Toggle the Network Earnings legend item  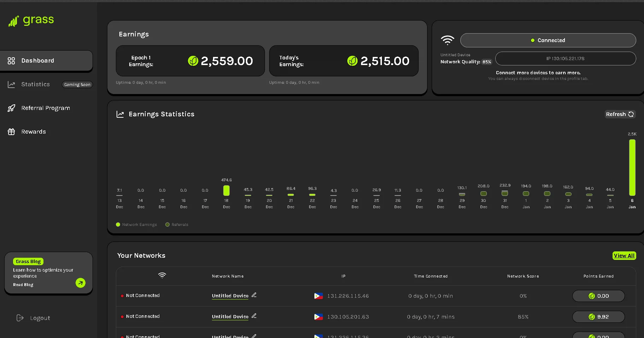[136, 225]
